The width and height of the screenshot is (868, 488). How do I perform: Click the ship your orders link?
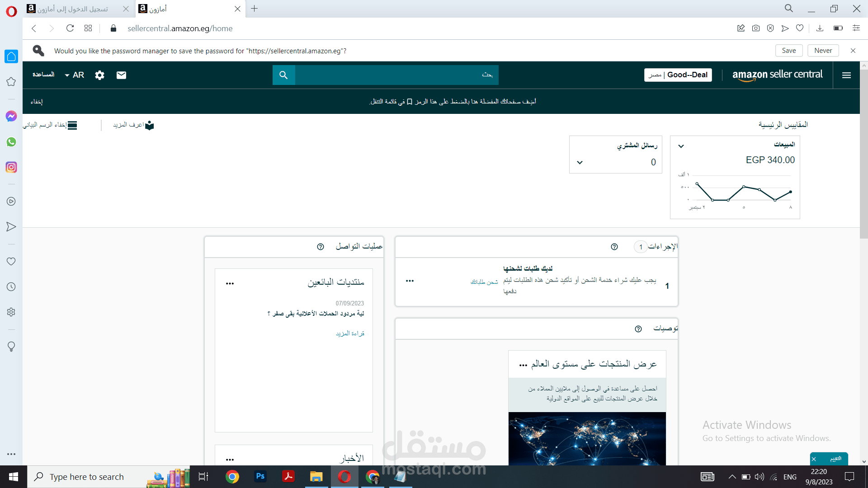(484, 282)
